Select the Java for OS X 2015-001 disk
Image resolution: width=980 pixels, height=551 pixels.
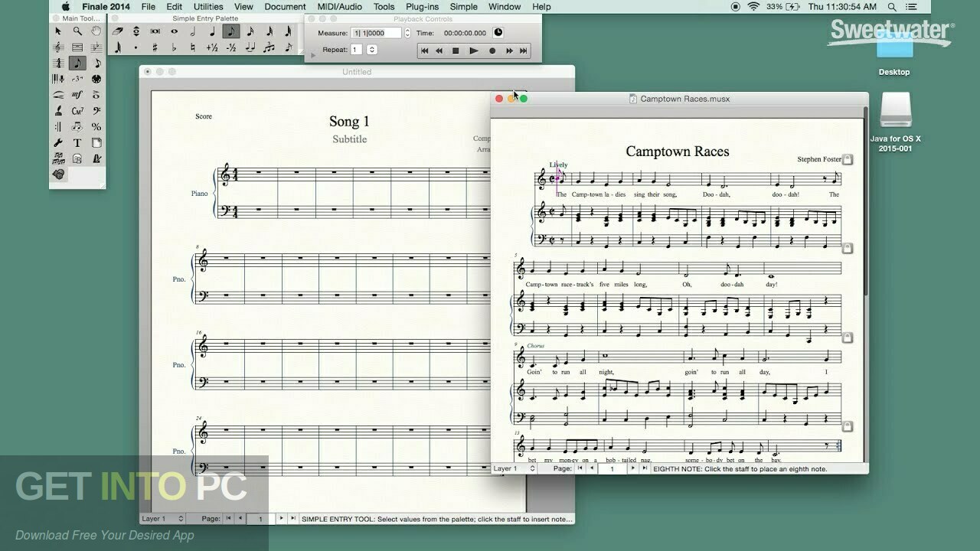pos(895,122)
